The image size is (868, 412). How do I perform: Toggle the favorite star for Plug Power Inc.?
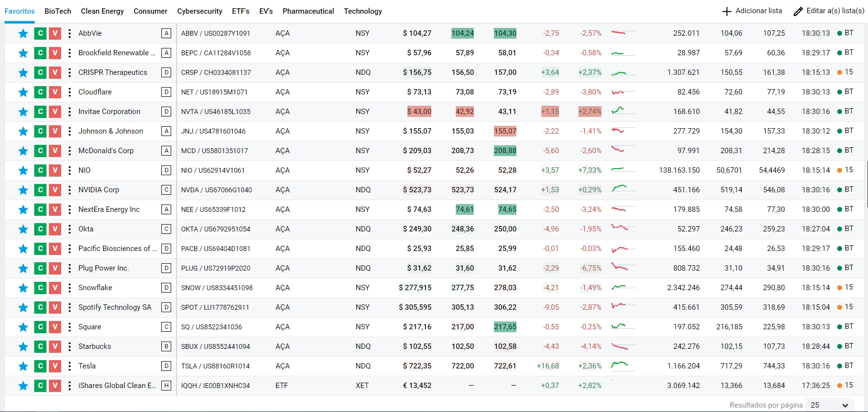pyautogui.click(x=23, y=268)
